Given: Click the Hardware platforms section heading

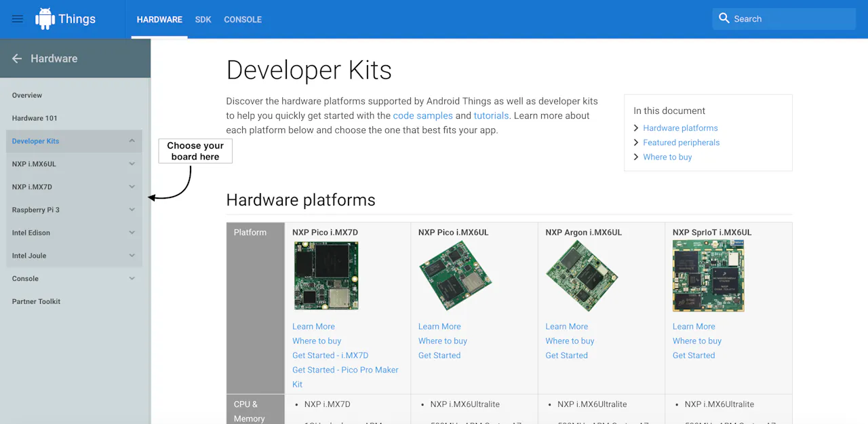Looking at the screenshot, I should point(300,200).
